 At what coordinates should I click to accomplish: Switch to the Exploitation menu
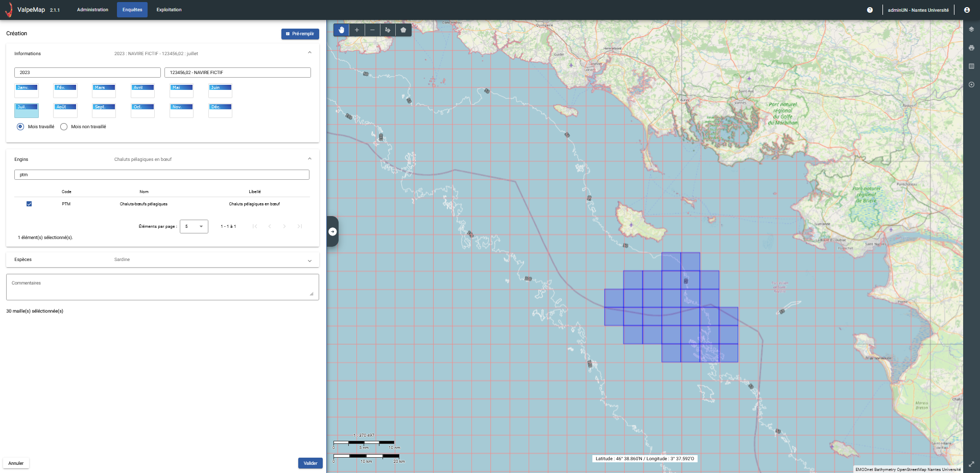tap(169, 10)
